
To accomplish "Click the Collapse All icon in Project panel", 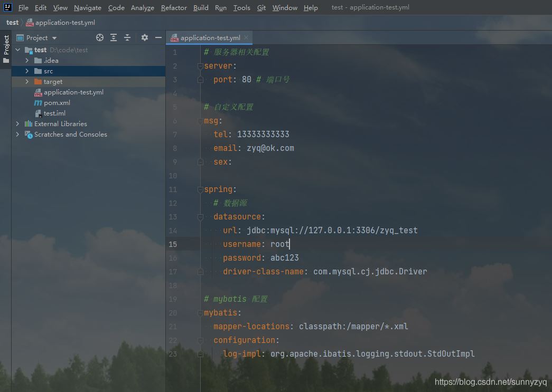I will pyautogui.click(x=127, y=37).
